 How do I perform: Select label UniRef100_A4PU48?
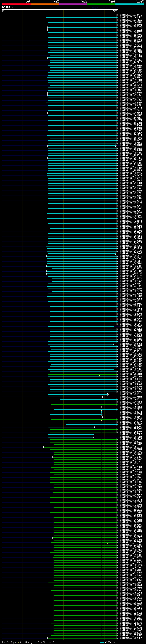point(131,45)
